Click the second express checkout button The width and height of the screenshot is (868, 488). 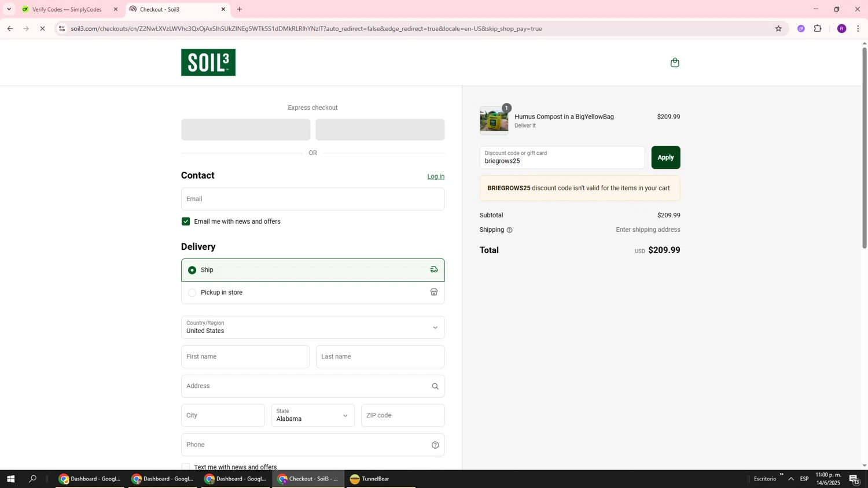click(380, 130)
